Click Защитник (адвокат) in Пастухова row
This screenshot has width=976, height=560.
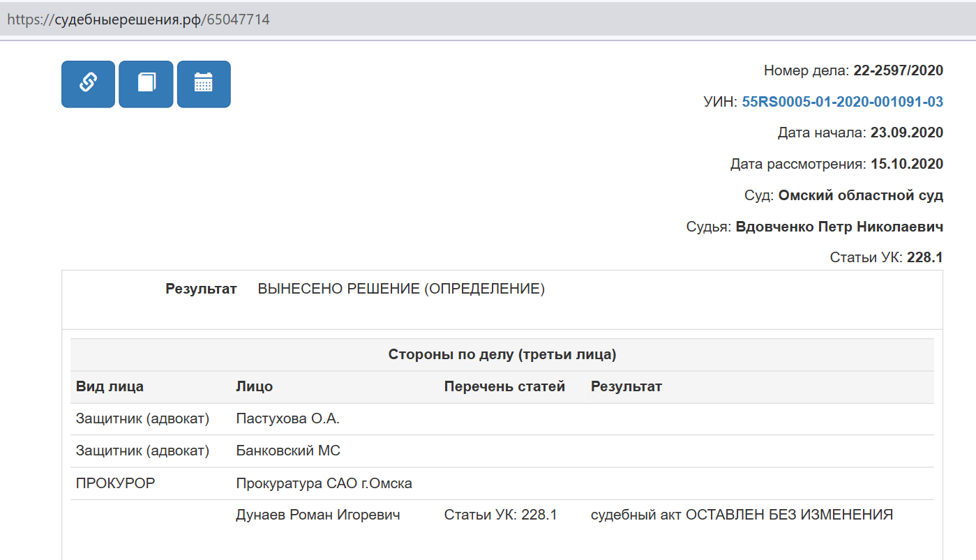tap(142, 419)
